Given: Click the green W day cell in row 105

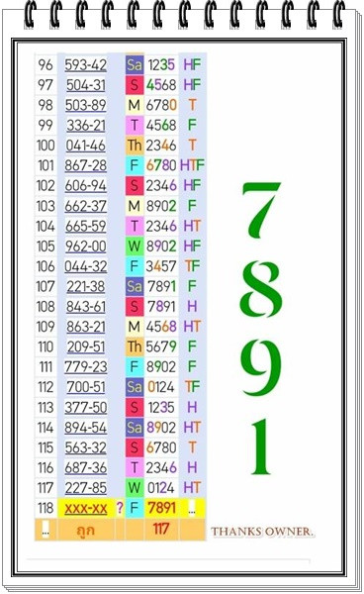Looking at the screenshot, I should click(x=135, y=246).
